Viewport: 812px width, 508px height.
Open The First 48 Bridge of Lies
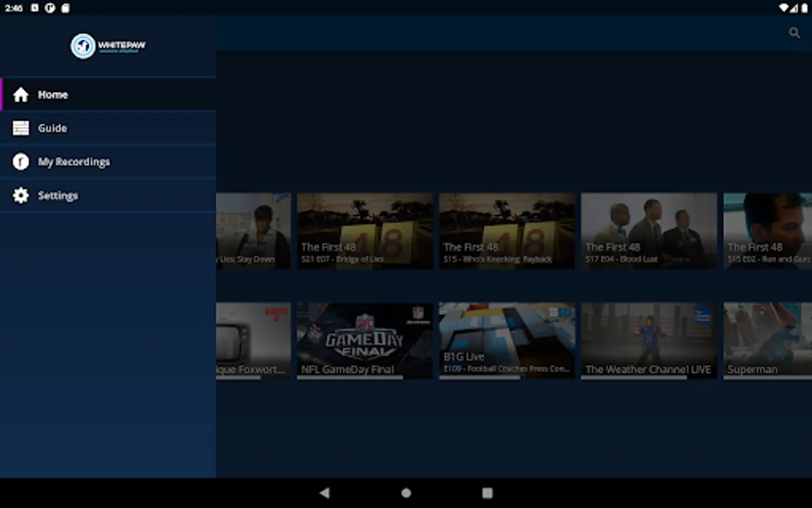click(365, 231)
